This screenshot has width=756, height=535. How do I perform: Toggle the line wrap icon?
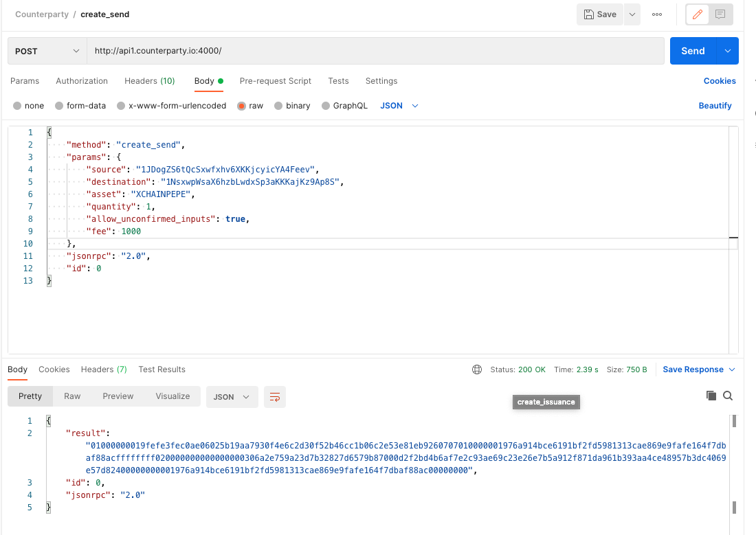pyautogui.click(x=275, y=397)
